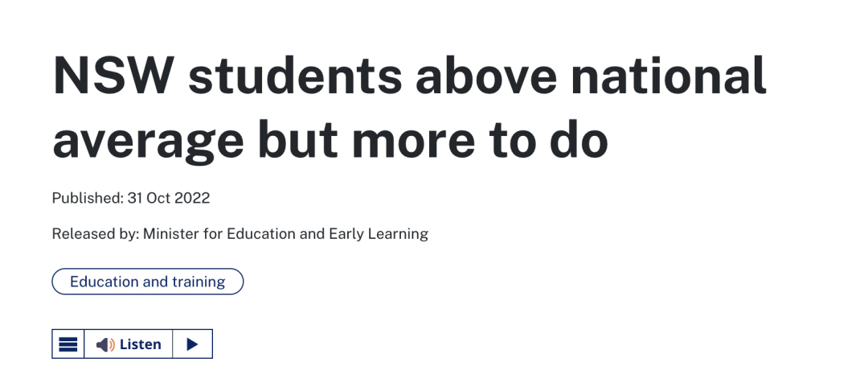Click the Listen button label
Image resolution: width=868 pixels, height=387 pixels.
(140, 344)
